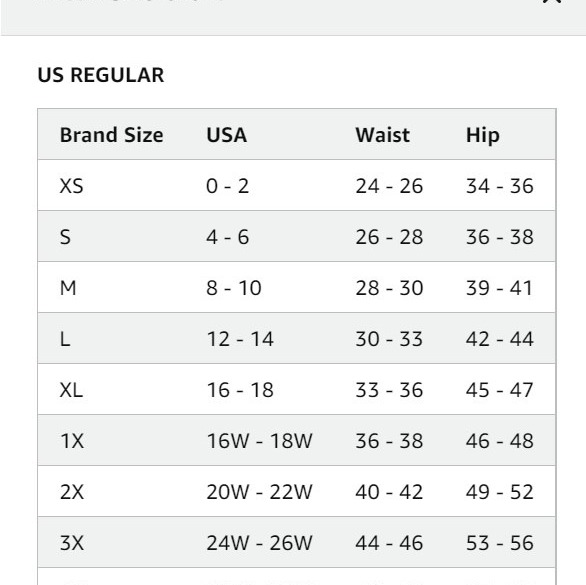Select the S brand size row
Screen dimensions: 586x585
tap(296, 236)
